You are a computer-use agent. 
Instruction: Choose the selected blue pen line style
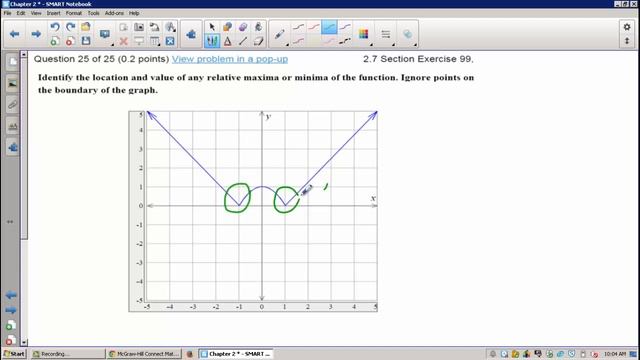click(x=329, y=27)
